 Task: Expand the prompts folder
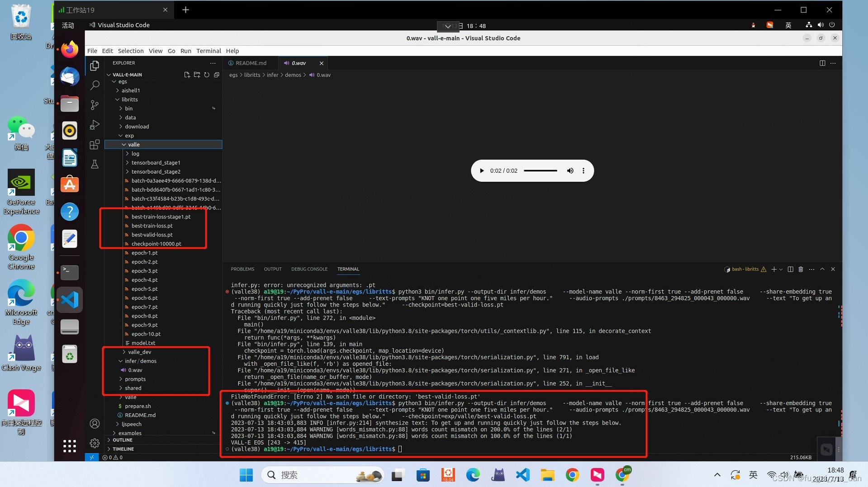tap(163, 379)
